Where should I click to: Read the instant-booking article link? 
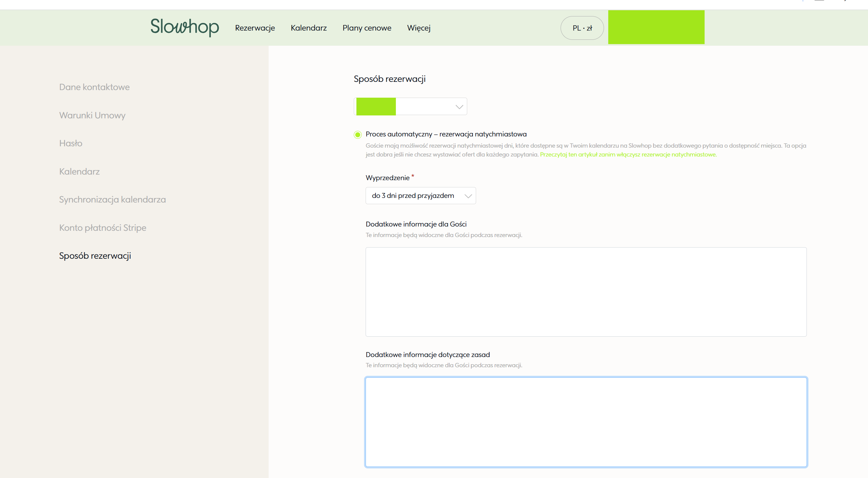(x=628, y=155)
